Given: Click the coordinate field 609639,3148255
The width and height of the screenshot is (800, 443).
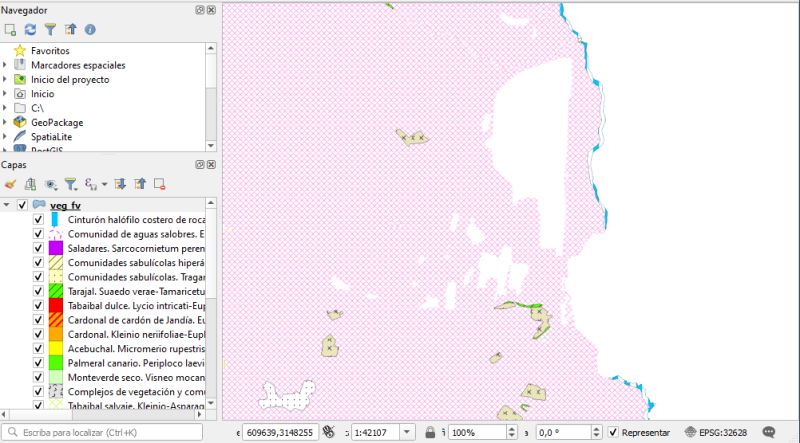Looking at the screenshot, I should click(280, 432).
